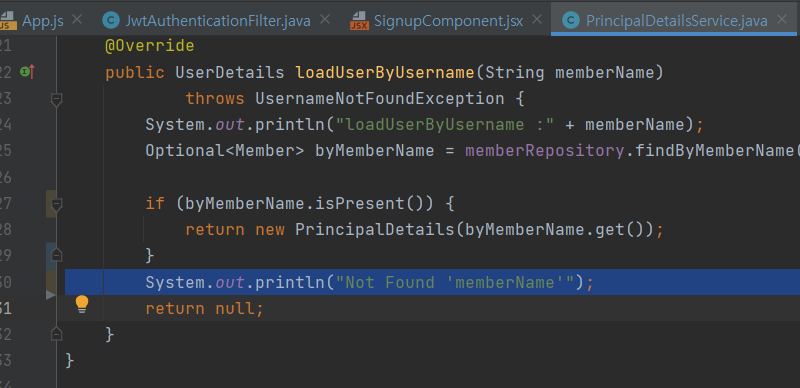Click Optional<Member> type declaration
Viewport: 800px width, 388px height.
225,151
